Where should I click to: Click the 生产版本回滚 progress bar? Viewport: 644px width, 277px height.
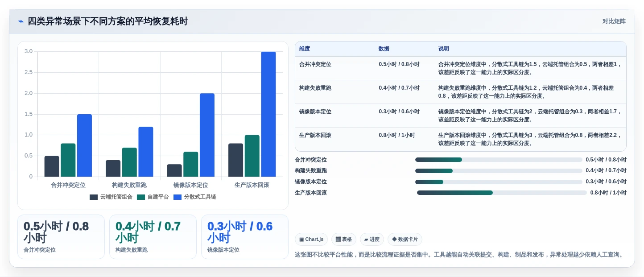click(502, 193)
